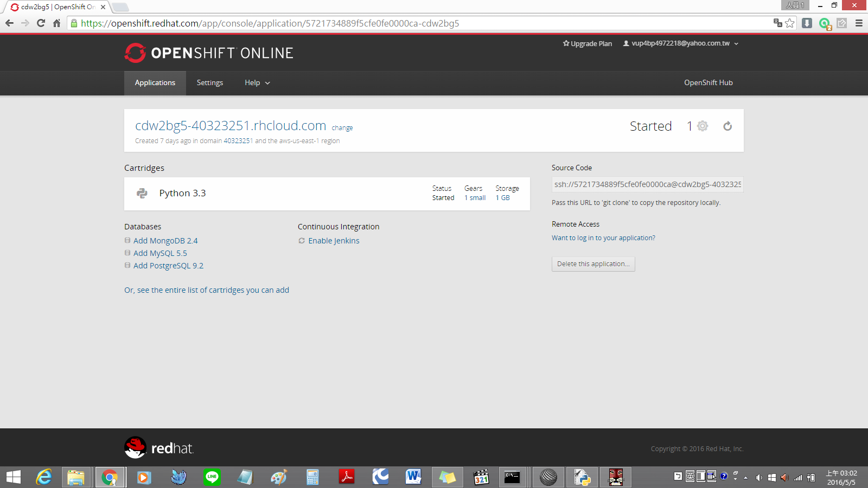This screenshot has height=488, width=868.
Task: Open the Python icon in the taskbar
Action: pyautogui.click(x=582, y=477)
